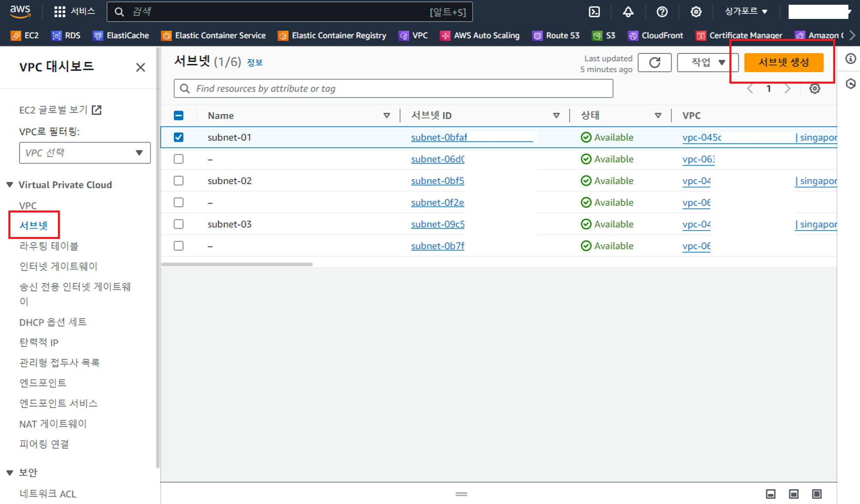Click the 서브넷 생성 button
The image size is (860, 504).
[x=783, y=62]
